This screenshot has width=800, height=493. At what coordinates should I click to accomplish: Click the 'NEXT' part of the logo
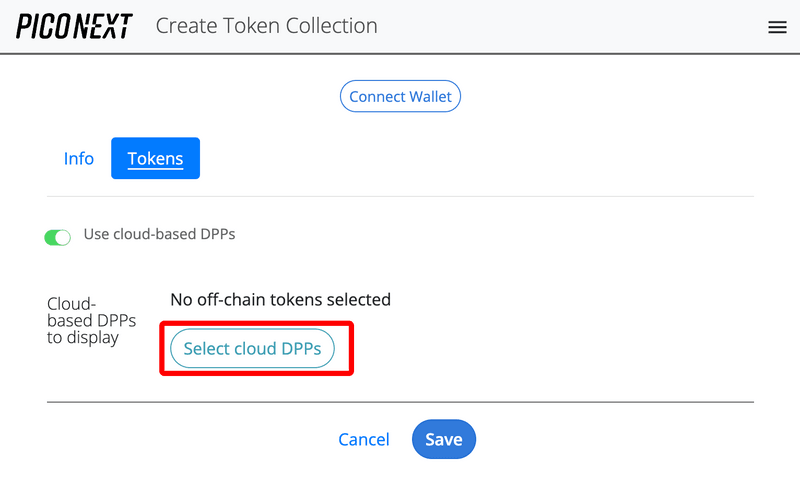pos(102,26)
